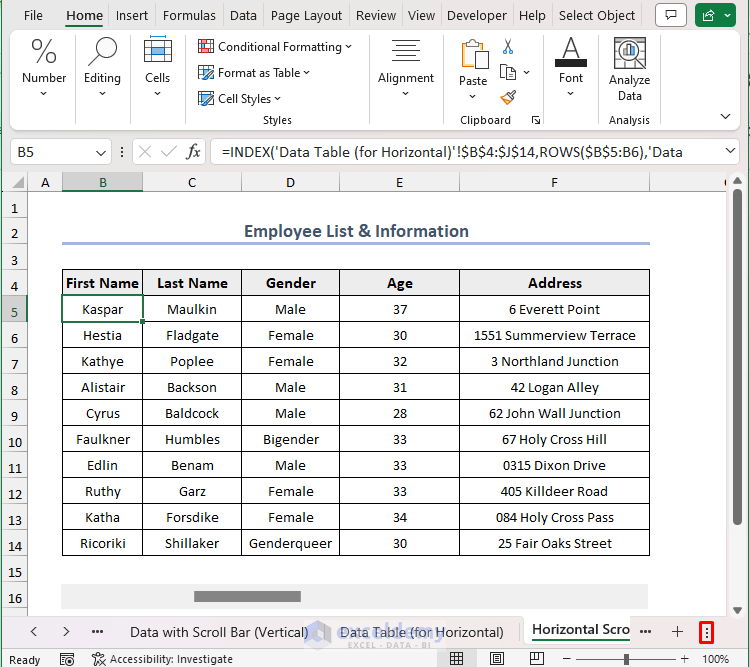Switch to the Review tab

(375, 15)
